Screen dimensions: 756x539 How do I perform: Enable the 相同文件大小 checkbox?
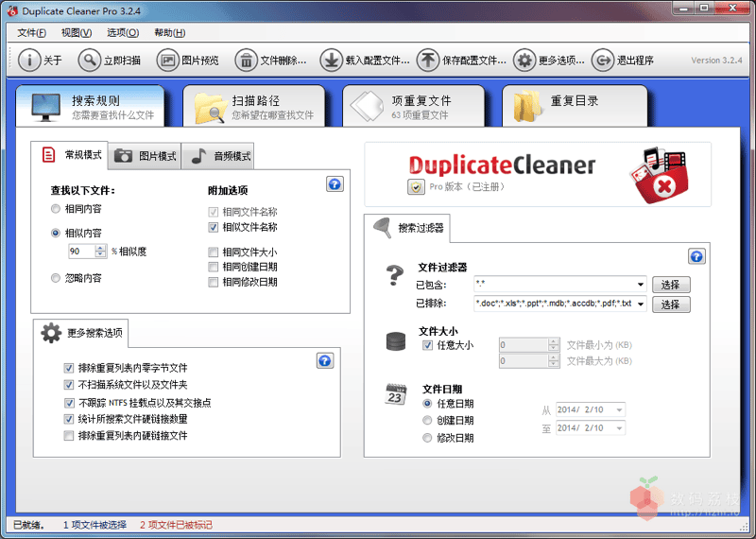[x=214, y=252]
